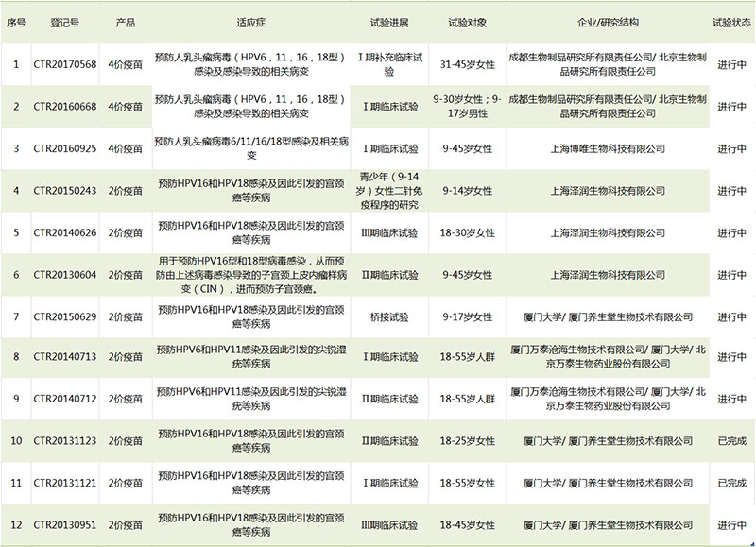Click the 31-45岁女性 cell
This screenshot has width=756, height=547.
467,64
